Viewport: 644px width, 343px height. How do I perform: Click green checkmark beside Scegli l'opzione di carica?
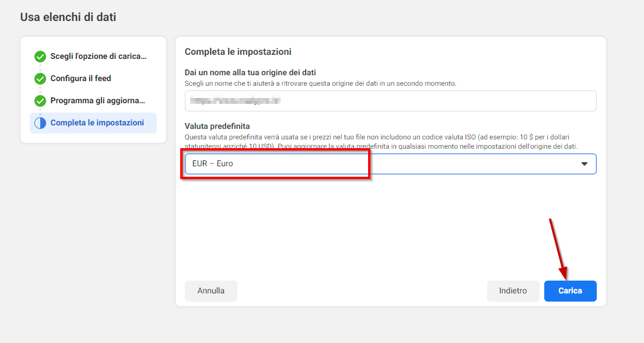pos(40,56)
